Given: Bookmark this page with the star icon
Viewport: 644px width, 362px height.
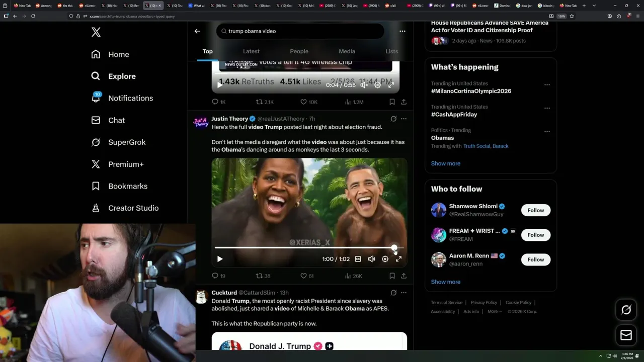Looking at the screenshot, I should tap(572, 16).
